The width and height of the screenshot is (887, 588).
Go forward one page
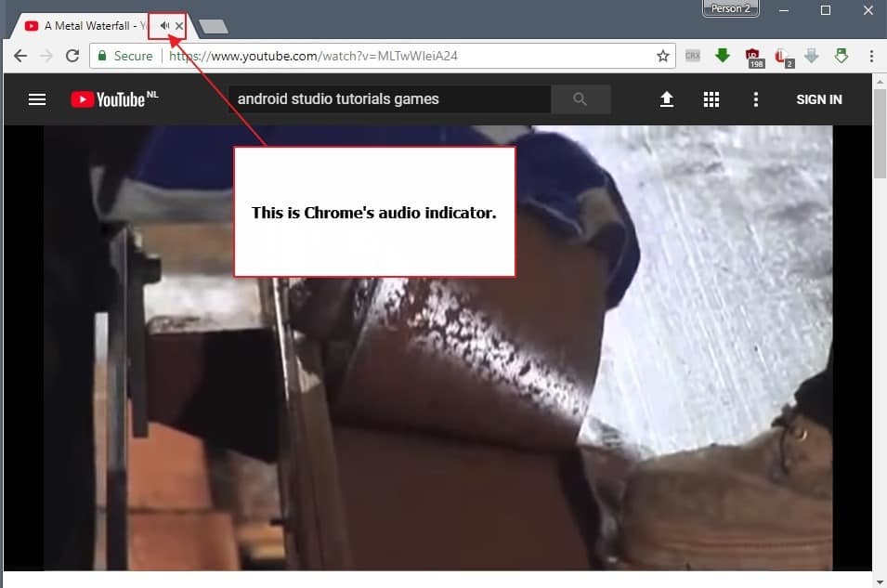(x=46, y=56)
